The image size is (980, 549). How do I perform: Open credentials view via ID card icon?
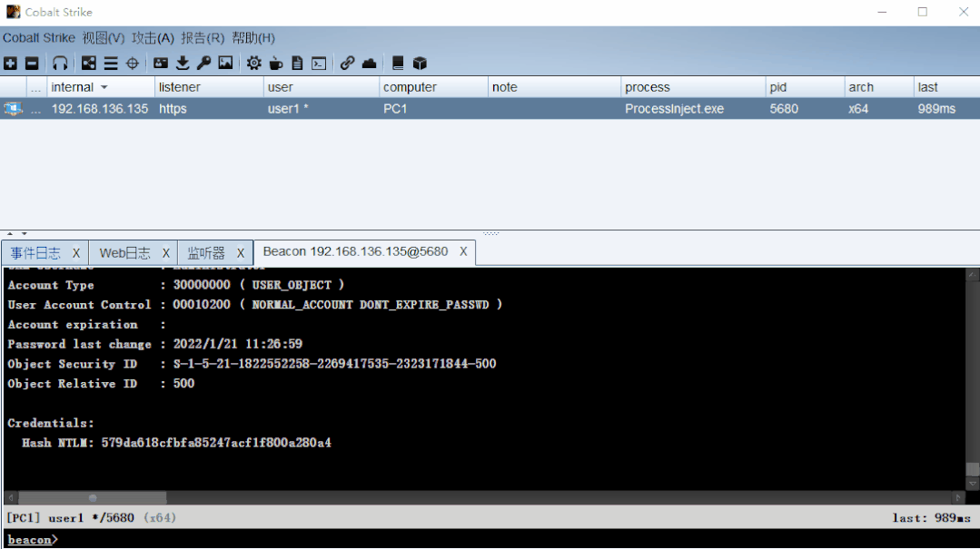point(161,64)
